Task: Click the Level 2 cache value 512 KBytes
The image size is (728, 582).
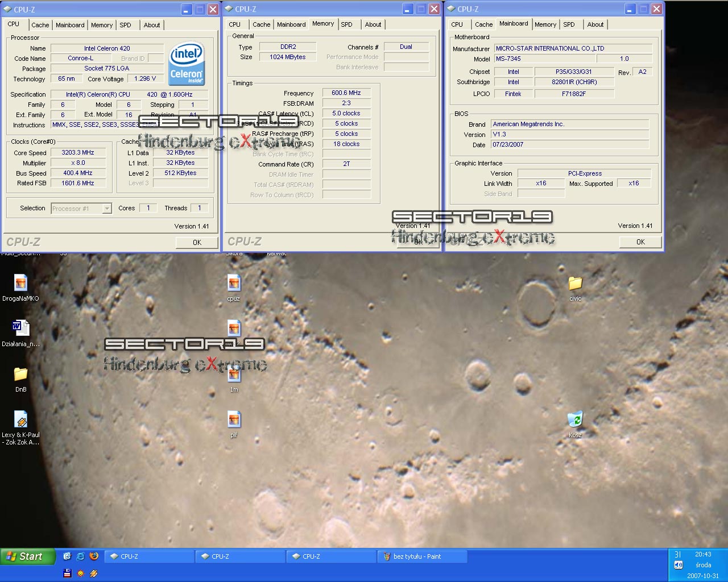Action: (180, 173)
